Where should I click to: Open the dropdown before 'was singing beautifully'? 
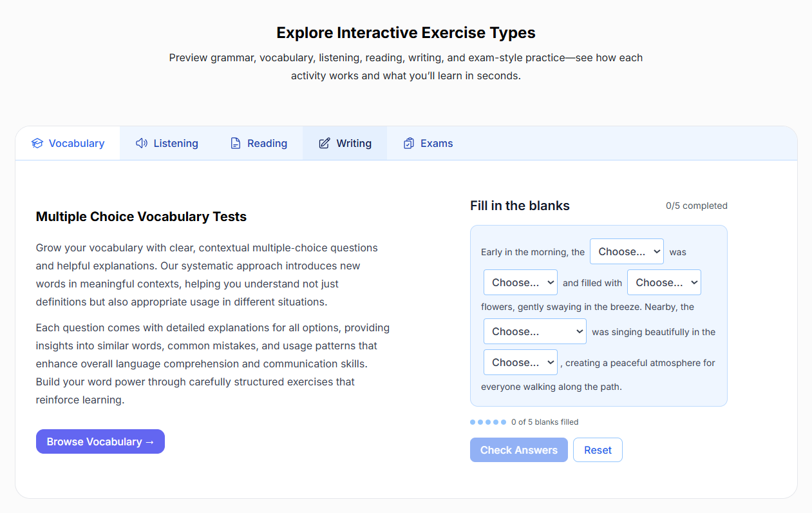[x=534, y=331]
